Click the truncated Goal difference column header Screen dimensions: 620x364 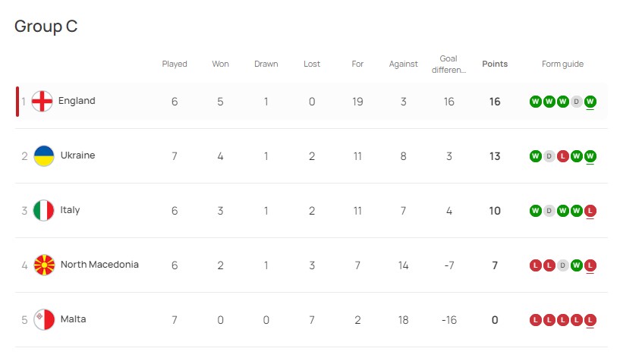[448, 64]
